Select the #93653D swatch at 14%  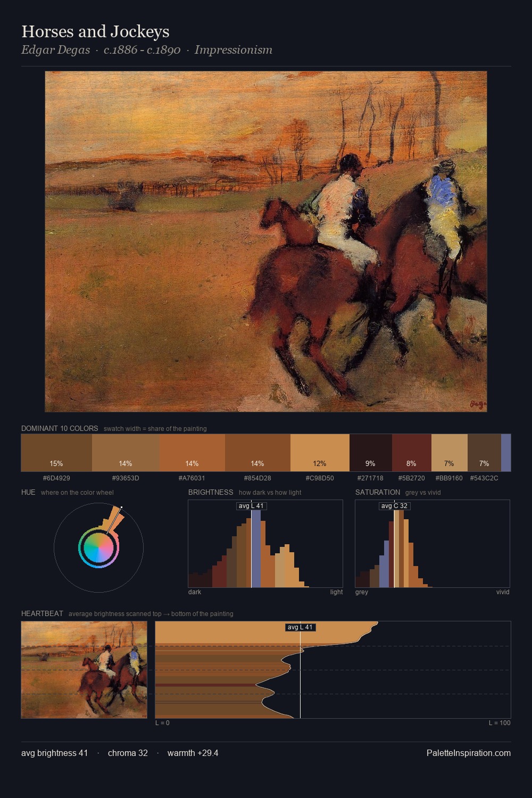click(126, 453)
